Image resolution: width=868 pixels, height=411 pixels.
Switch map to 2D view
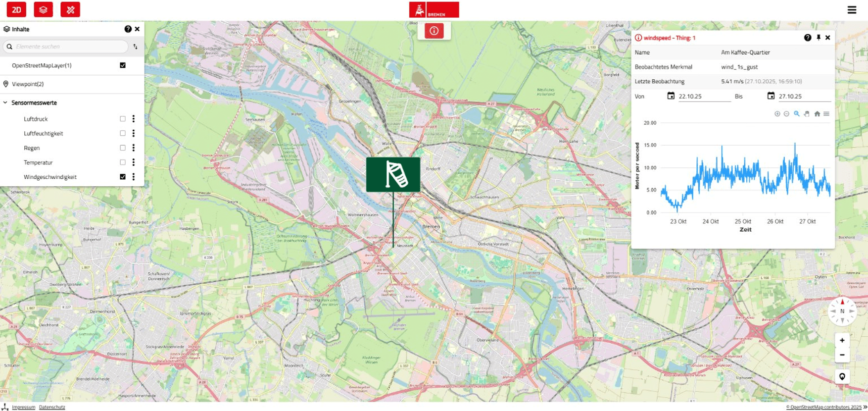(16, 9)
